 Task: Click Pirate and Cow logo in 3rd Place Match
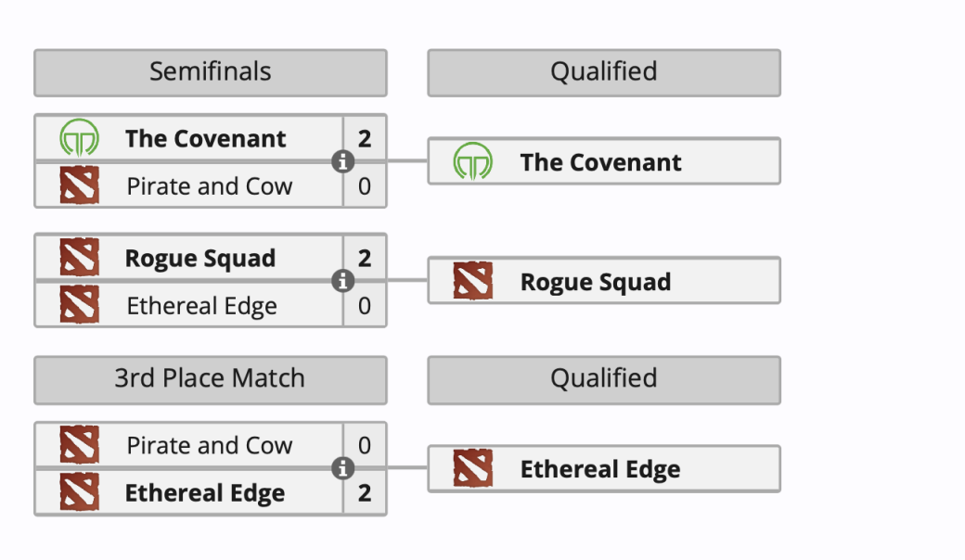[x=80, y=444]
